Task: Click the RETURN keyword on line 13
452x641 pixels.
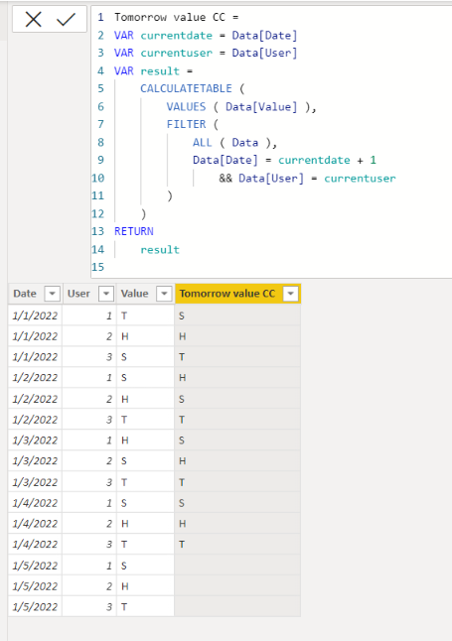Action: coord(134,231)
